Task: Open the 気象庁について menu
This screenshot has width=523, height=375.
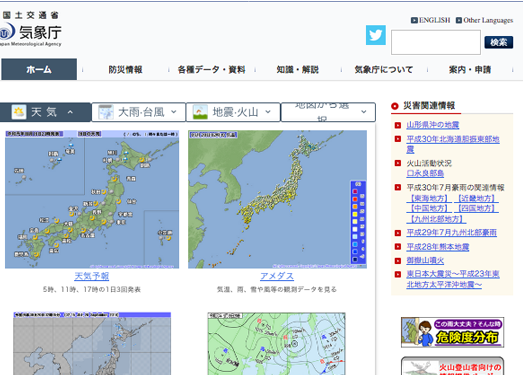Action: tap(384, 69)
